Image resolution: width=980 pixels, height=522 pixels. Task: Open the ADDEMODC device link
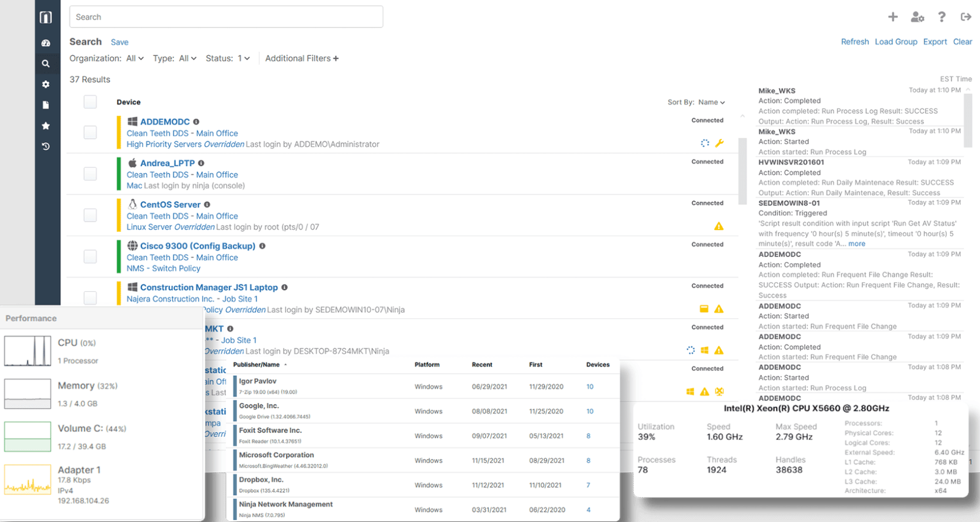(x=165, y=122)
